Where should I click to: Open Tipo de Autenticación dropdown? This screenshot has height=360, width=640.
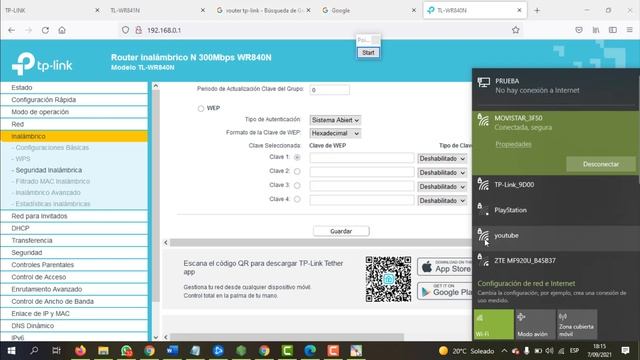pos(335,120)
